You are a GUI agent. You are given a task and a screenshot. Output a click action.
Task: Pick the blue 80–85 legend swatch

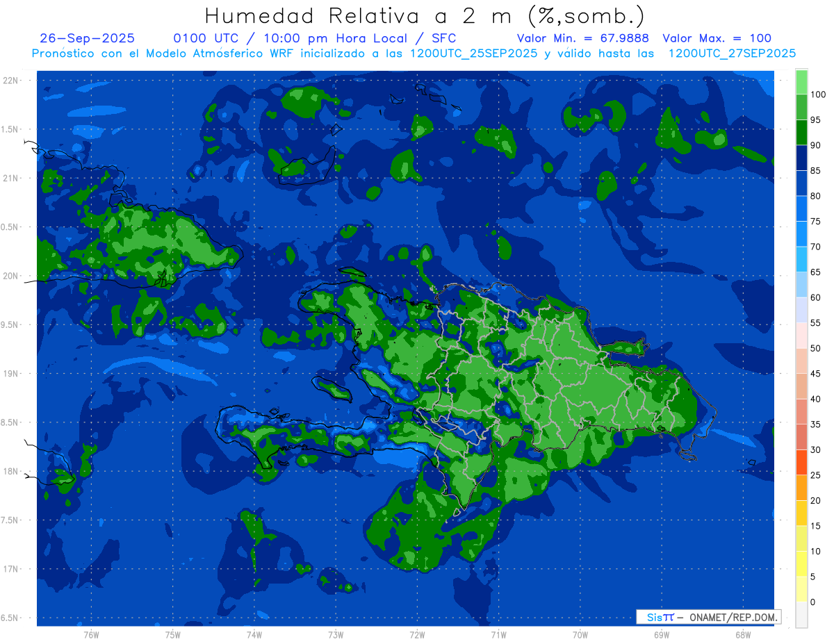coord(801,183)
